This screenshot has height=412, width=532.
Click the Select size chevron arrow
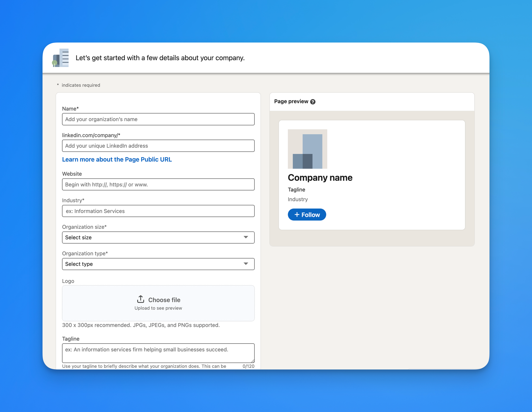(246, 237)
